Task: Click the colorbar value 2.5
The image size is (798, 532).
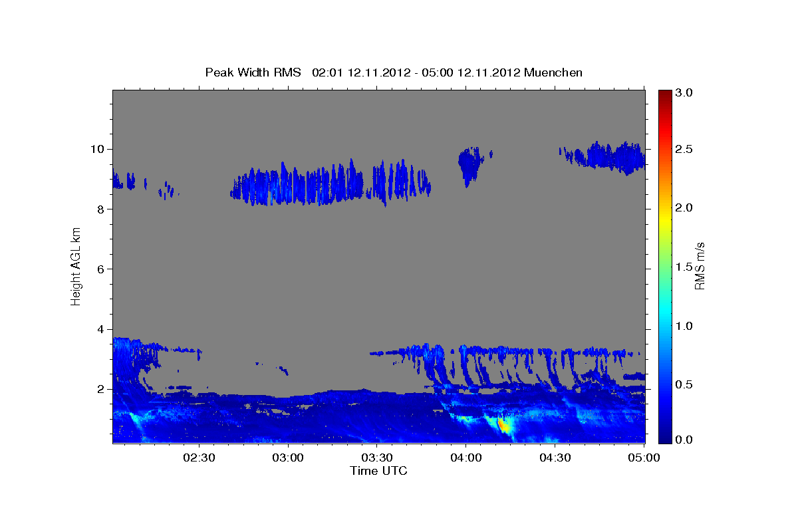Action: pos(684,149)
